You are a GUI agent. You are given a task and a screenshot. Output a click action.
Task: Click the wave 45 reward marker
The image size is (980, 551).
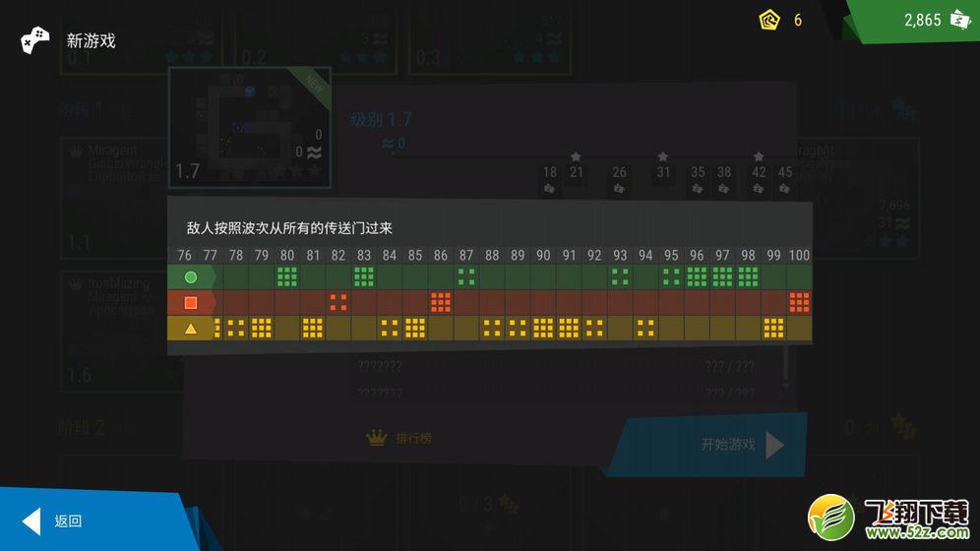click(x=785, y=179)
